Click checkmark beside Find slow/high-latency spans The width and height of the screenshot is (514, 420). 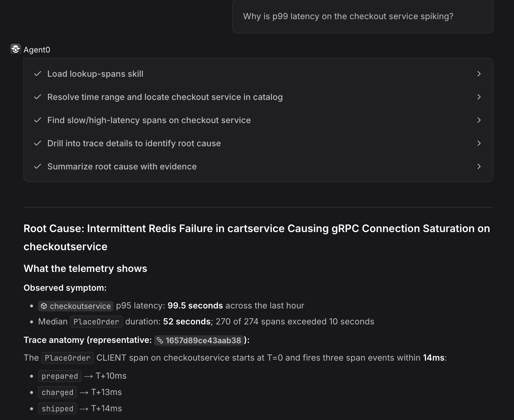[37, 120]
